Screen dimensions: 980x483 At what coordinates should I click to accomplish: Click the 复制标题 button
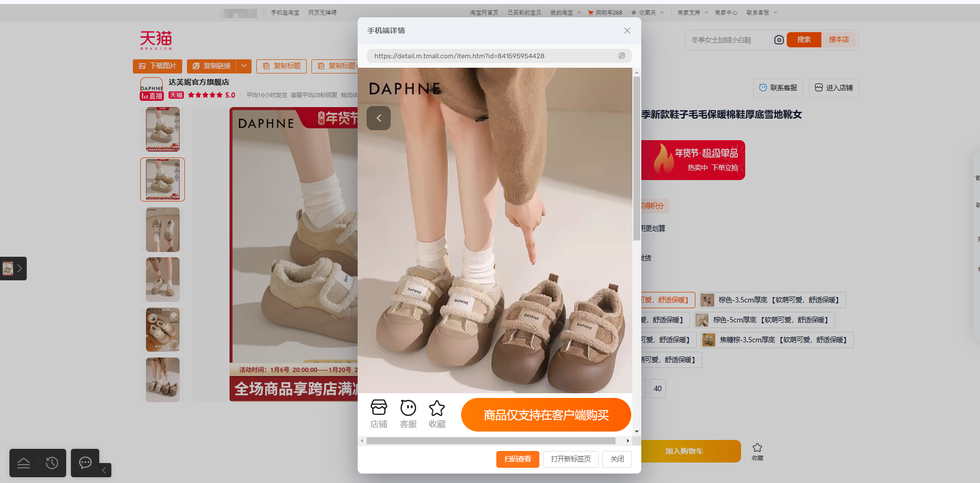(282, 66)
